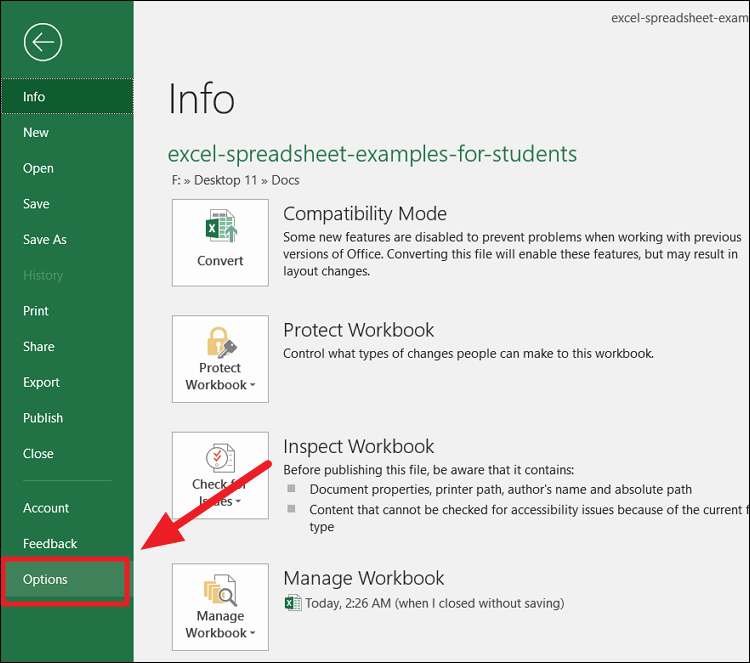Viewport: 750px width, 663px height.
Task: Click the window title 'excel-spreadsheet-exam' text
Action: coord(680,18)
